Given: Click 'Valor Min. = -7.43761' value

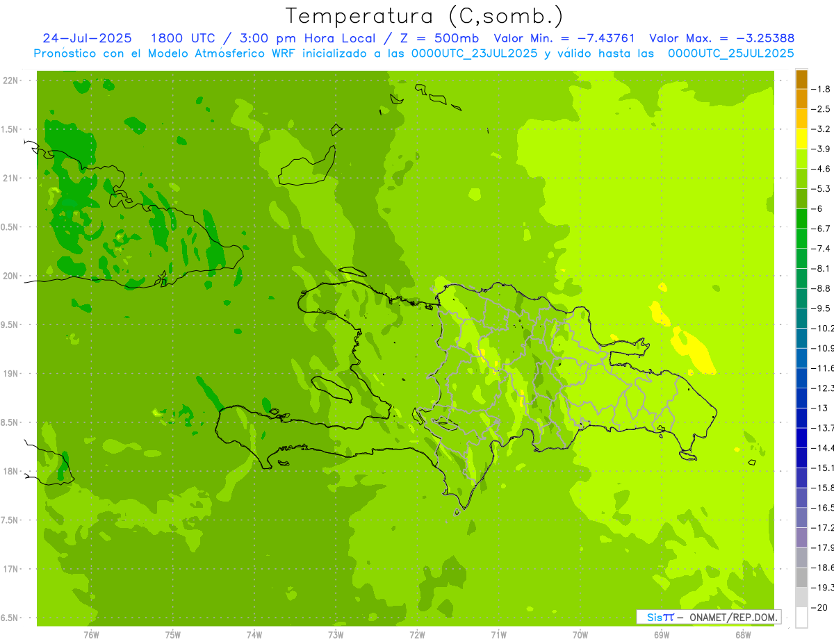Looking at the screenshot, I should (564, 38).
